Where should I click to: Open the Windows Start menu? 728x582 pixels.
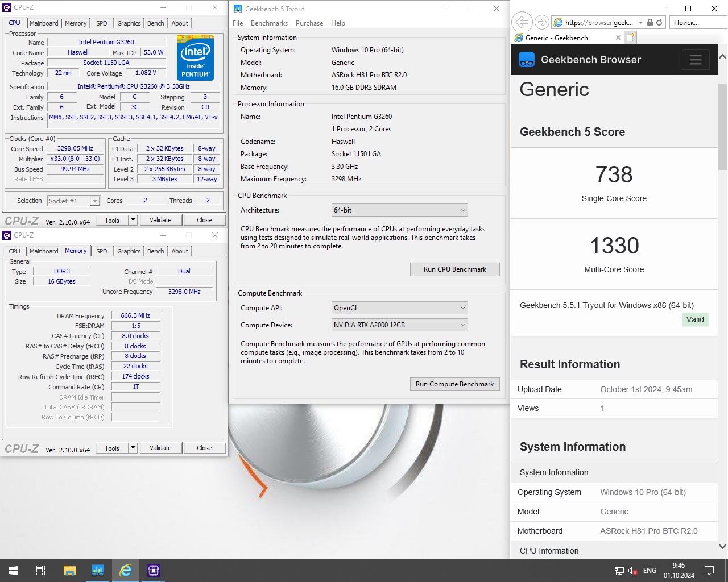[x=14, y=571]
